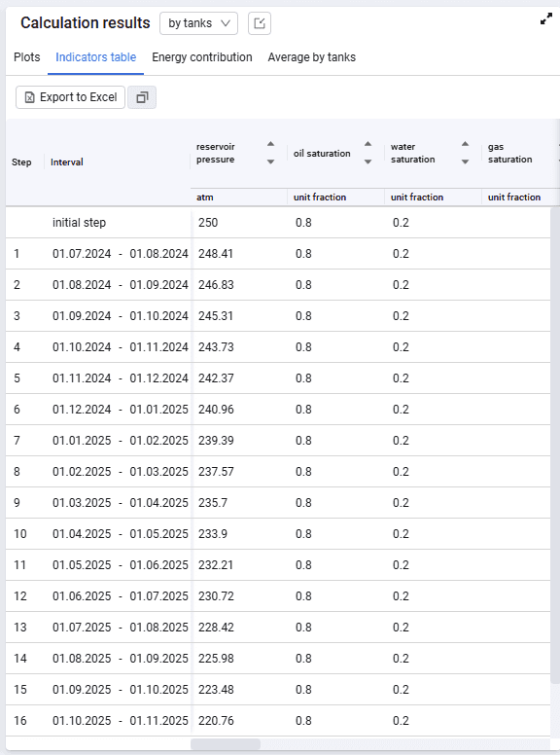
Task: Sort reservoir pressure ascending with the up arrow
Action: tap(271, 143)
